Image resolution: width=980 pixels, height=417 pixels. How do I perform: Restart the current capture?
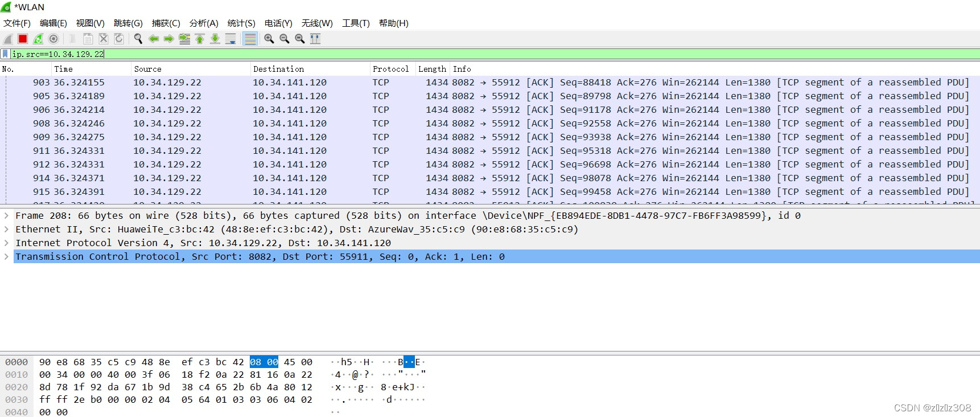pos(38,39)
